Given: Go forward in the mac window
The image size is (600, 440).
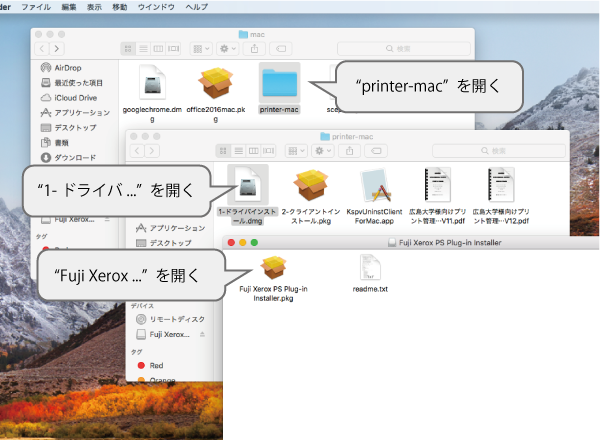Looking at the screenshot, I should 57,49.
